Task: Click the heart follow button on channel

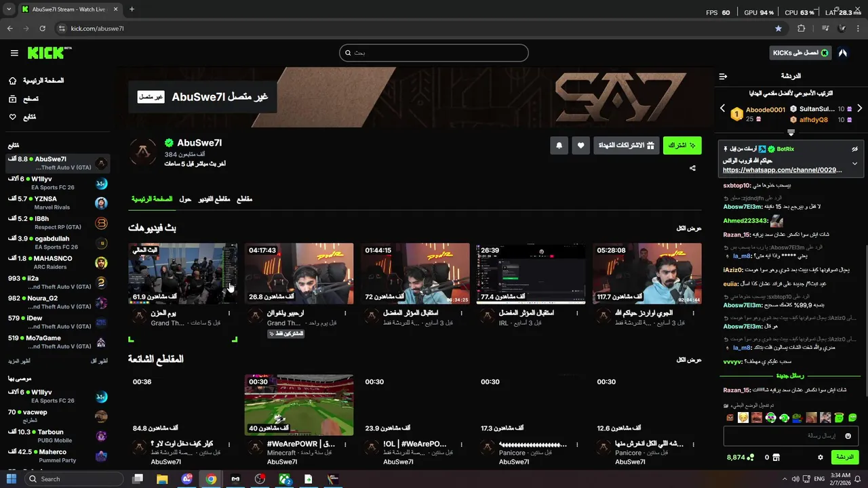Action: coord(580,146)
